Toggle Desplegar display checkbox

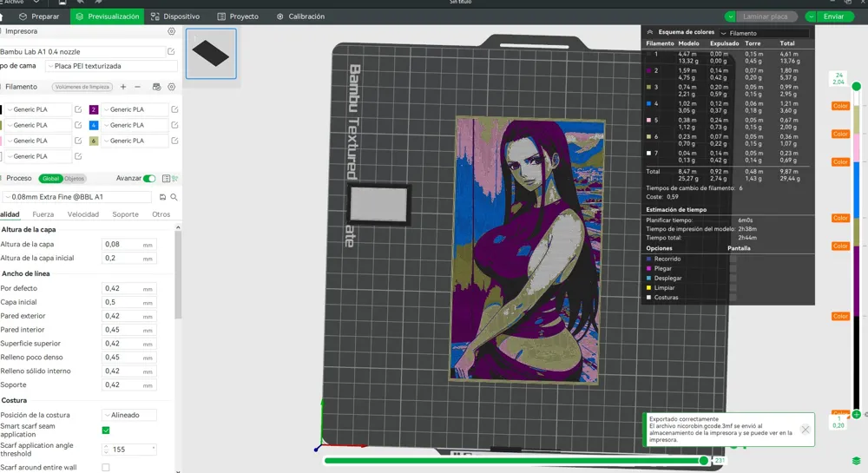733,279
